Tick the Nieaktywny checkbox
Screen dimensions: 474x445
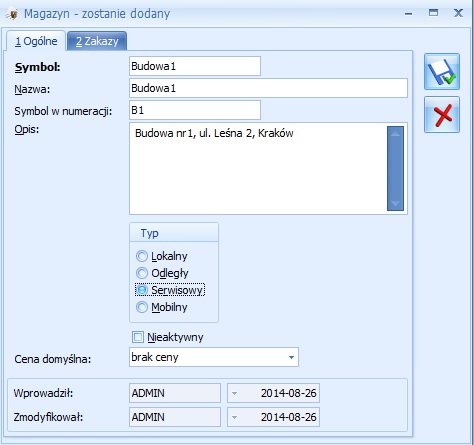point(138,337)
